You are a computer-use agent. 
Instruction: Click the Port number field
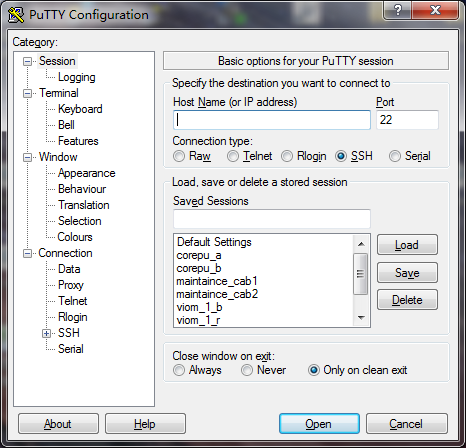click(407, 120)
